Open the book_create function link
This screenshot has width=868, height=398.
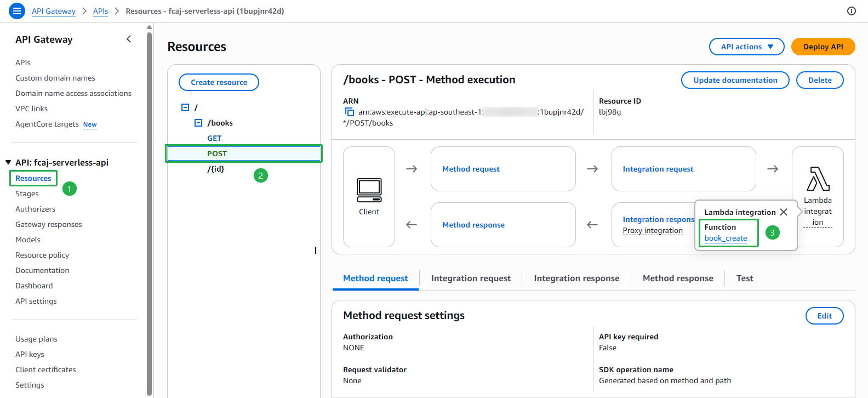click(726, 238)
